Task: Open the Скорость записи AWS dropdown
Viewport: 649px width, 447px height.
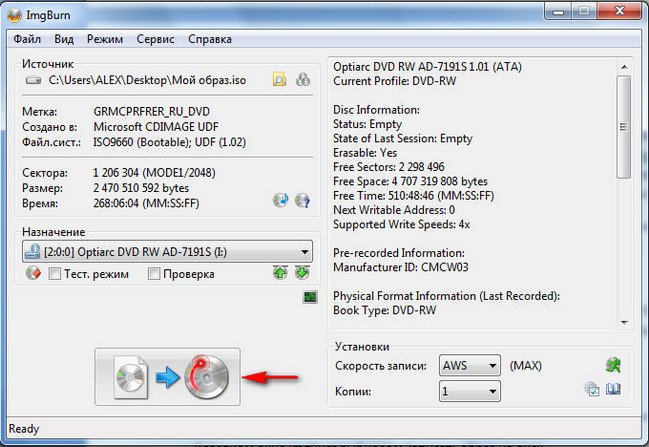Action: 470,365
